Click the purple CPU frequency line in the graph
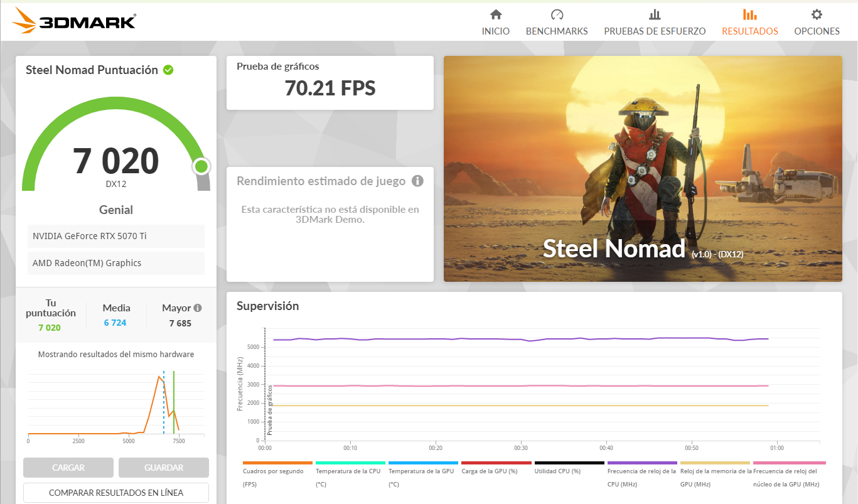The width and height of the screenshot is (858, 504). coord(521,339)
